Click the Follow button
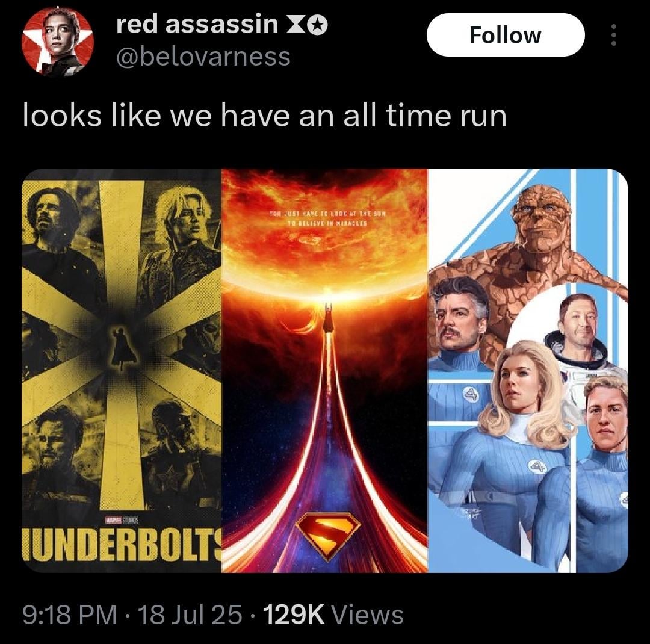The height and width of the screenshot is (644, 650). 506,35
